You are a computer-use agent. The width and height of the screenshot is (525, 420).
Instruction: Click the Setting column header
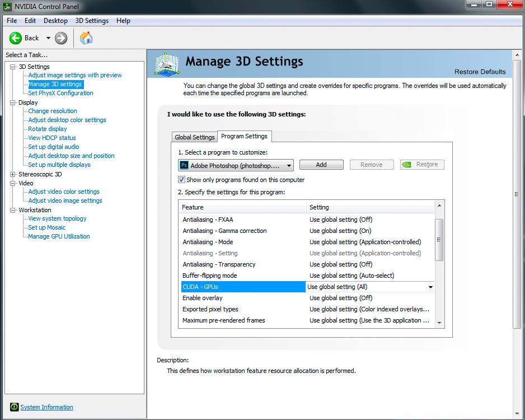point(371,207)
